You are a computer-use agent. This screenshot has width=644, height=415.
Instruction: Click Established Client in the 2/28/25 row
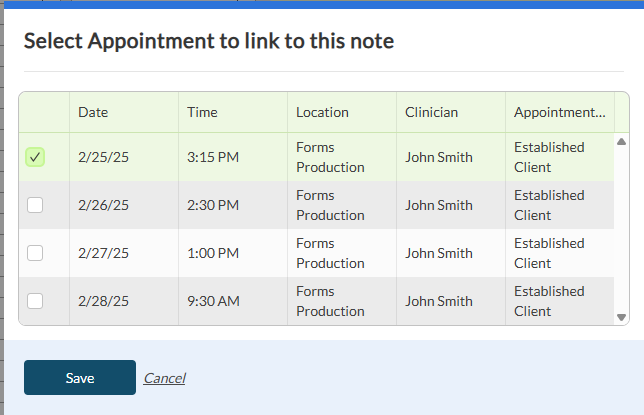(549, 301)
